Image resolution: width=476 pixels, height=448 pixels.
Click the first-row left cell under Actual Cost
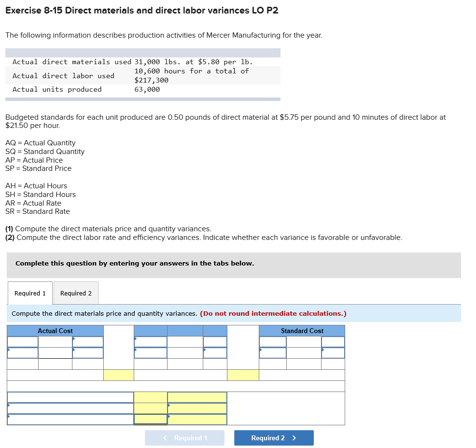click(x=23, y=342)
